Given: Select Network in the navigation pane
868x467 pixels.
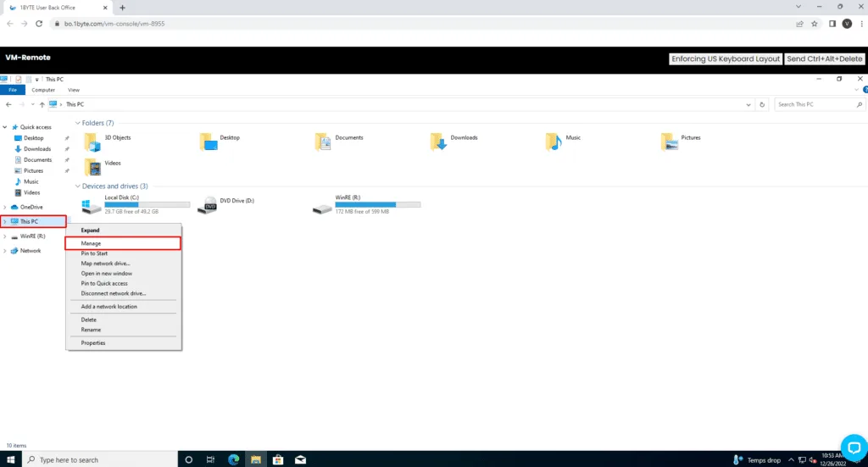Looking at the screenshot, I should coord(31,251).
